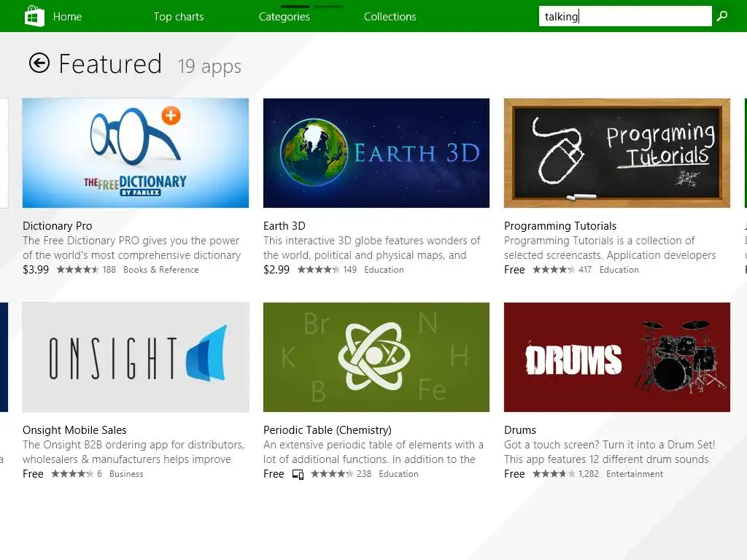Click Free price under Programming Tutorials
Image resolution: width=747 pixels, height=560 pixels.
pyautogui.click(x=514, y=270)
